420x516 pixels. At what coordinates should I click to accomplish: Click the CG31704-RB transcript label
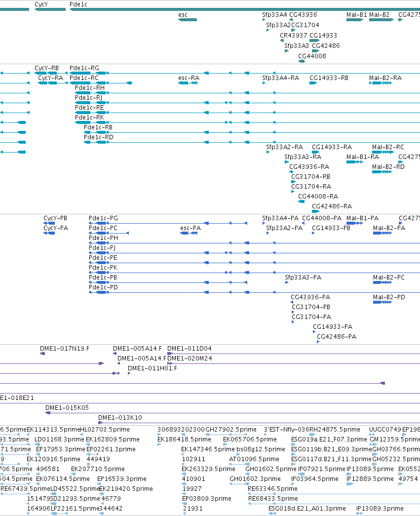pyautogui.click(x=310, y=177)
